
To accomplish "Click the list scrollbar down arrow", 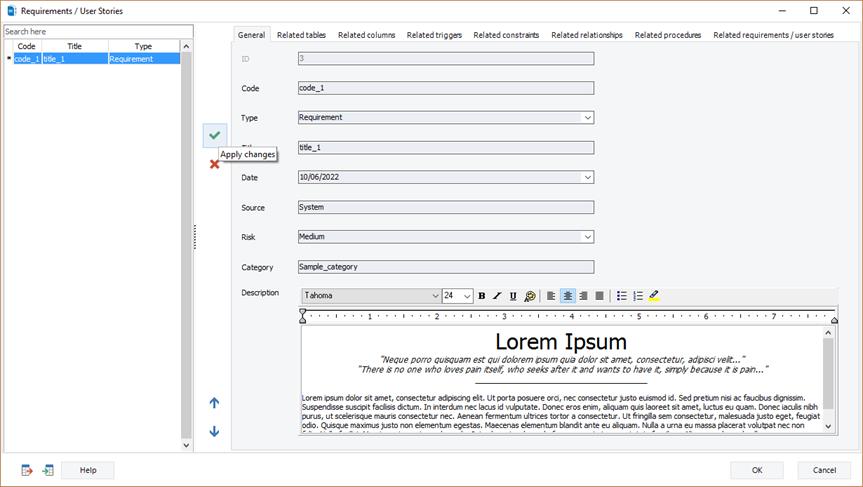I will point(186,445).
